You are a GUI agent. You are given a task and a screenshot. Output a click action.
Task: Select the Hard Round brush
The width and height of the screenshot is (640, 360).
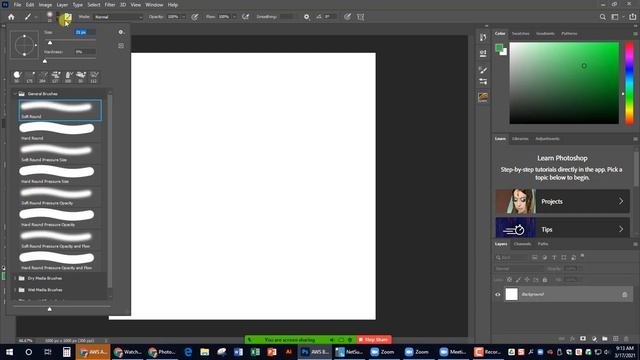tap(60, 132)
